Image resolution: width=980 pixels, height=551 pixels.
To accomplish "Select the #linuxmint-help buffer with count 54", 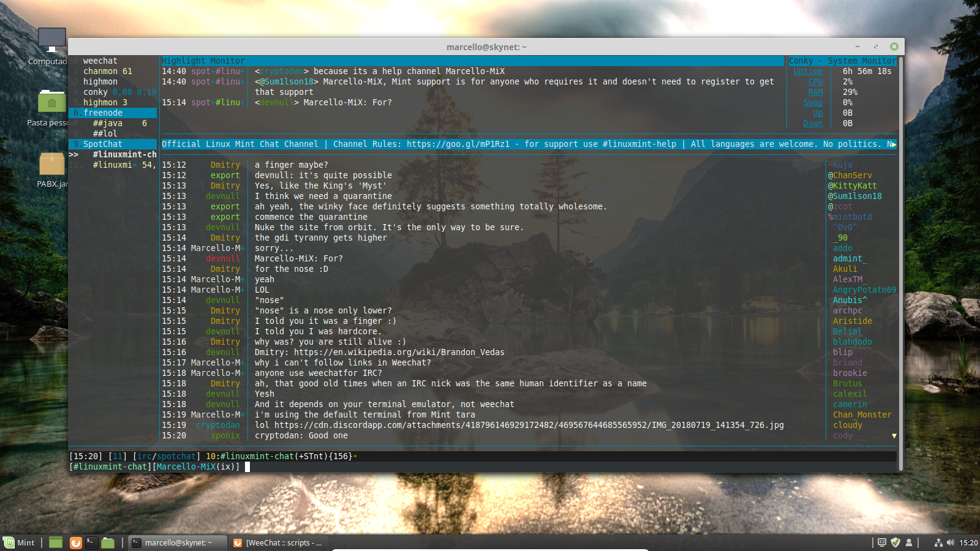I will [x=124, y=165].
